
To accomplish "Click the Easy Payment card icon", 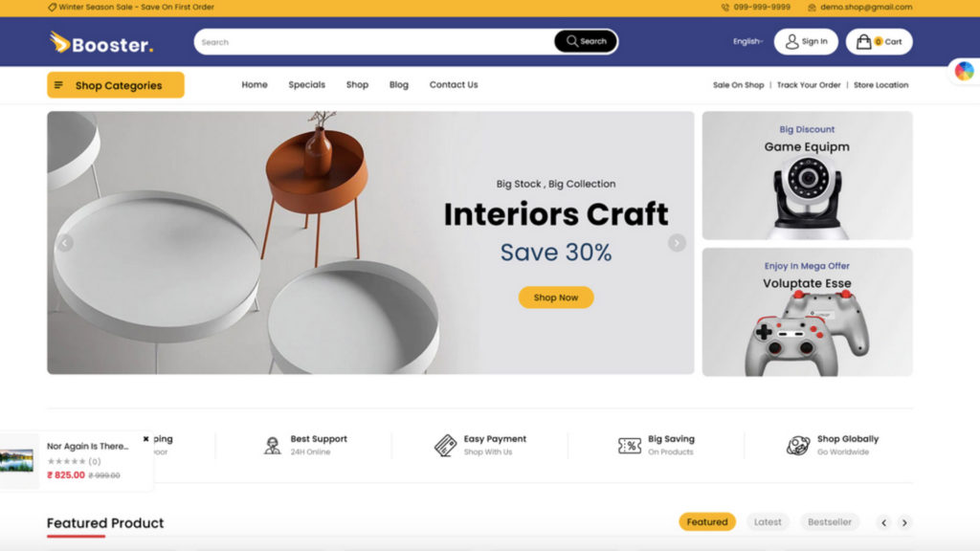I will (x=446, y=446).
